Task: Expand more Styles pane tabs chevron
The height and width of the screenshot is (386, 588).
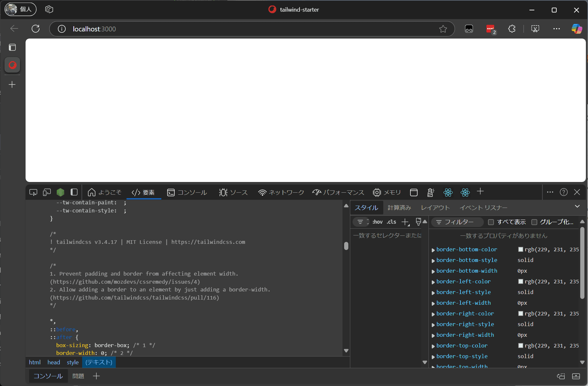Action: point(577,207)
